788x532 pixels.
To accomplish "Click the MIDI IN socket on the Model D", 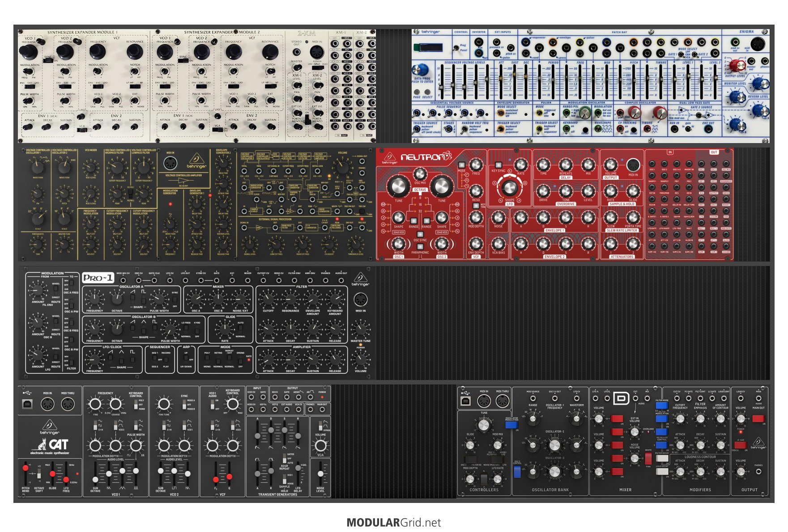I will pyautogui.click(x=484, y=401).
